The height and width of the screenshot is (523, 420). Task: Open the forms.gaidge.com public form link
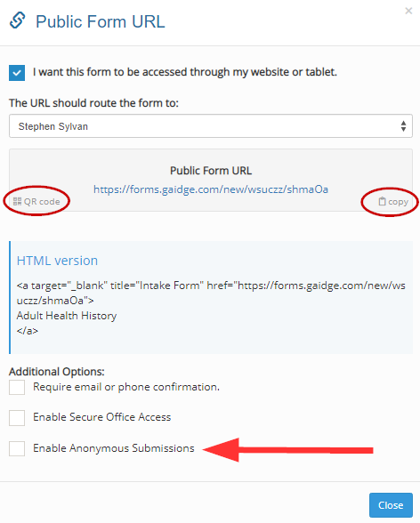click(x=211, y=189)
